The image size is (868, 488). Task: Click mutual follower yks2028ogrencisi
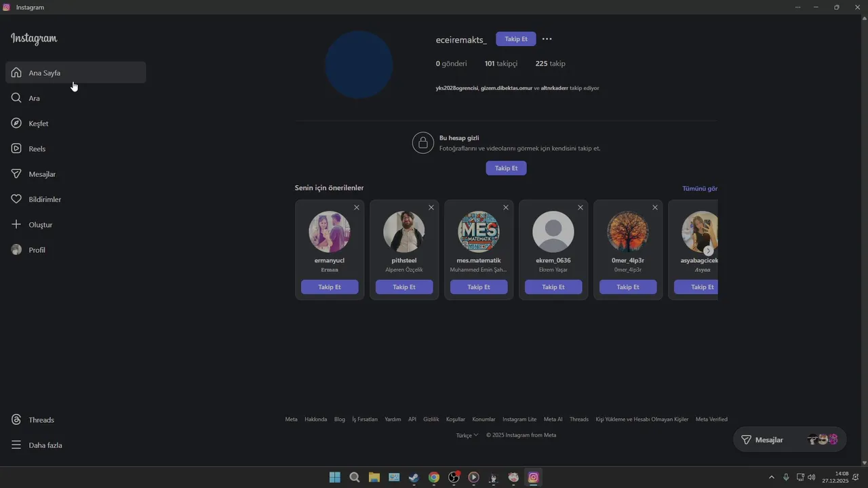coord(457,88)
